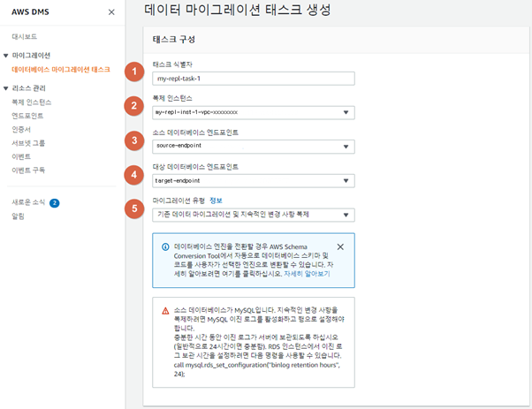Screen dimensions: 532x409
Task: Click the binlog retention hours command text
Action: [x=257, y=369]
